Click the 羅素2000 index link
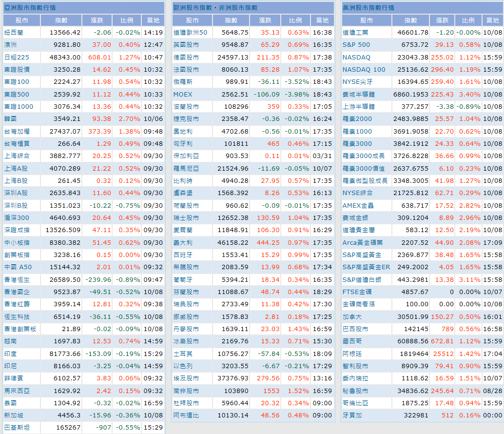Image resolution: width=504 pixels, height=434 pixels. (357, 118)
